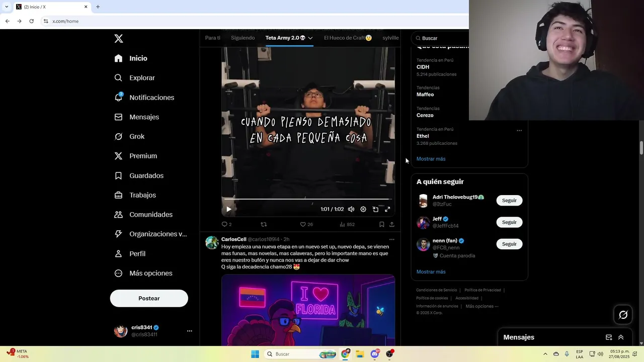Click the Postear button
This screenshot has width=644, height=362.
coord(149,298)
